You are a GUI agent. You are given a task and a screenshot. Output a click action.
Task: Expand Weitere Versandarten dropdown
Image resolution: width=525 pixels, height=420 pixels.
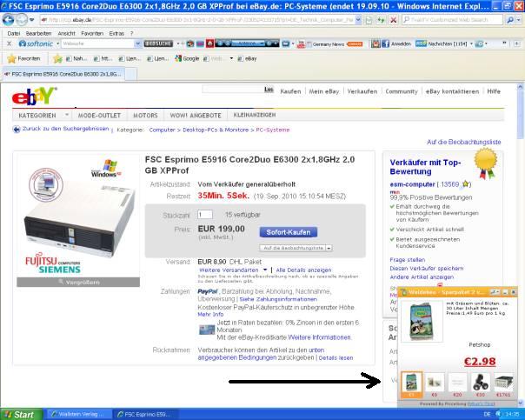point(265,270)
